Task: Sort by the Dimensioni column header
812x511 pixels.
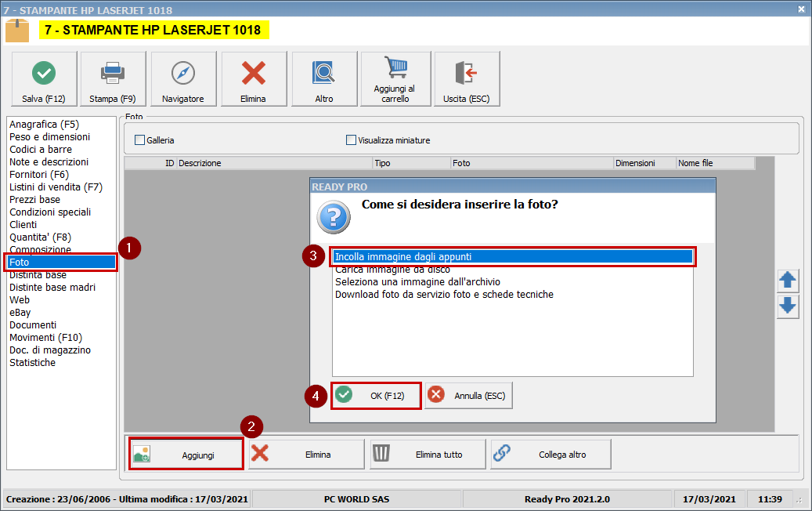Action: pyautogui.click(x=644, y=163)
